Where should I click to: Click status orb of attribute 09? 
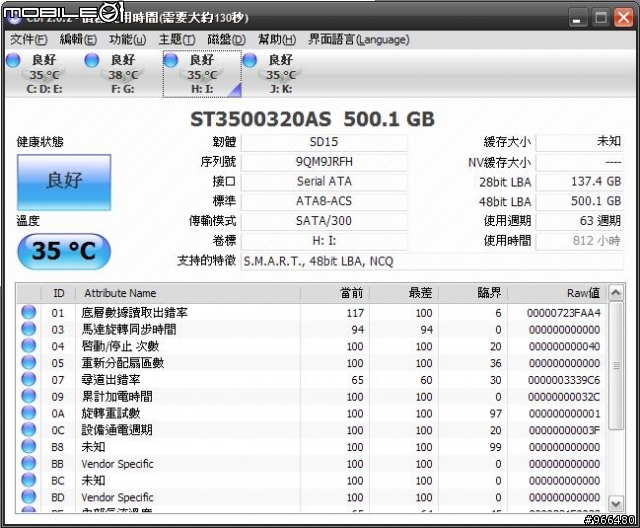29,396
